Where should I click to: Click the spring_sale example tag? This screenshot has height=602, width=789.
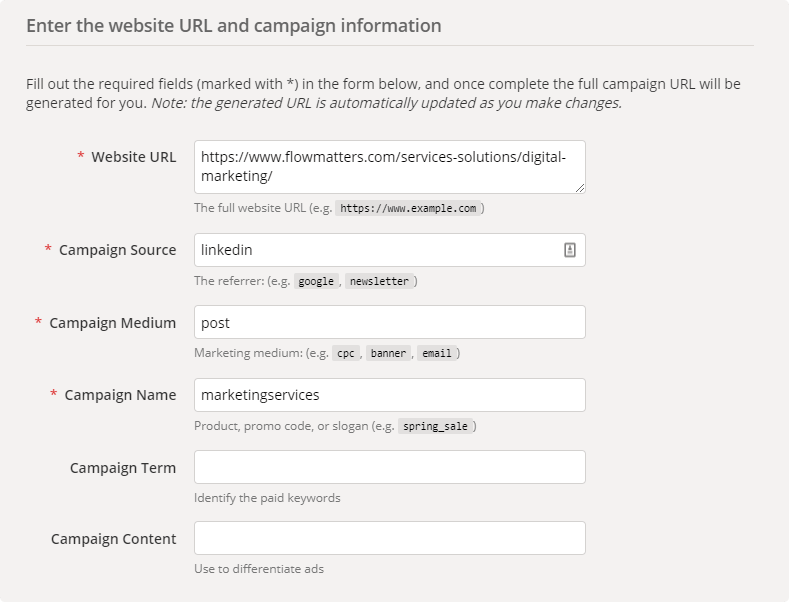(x=436, y=426)
